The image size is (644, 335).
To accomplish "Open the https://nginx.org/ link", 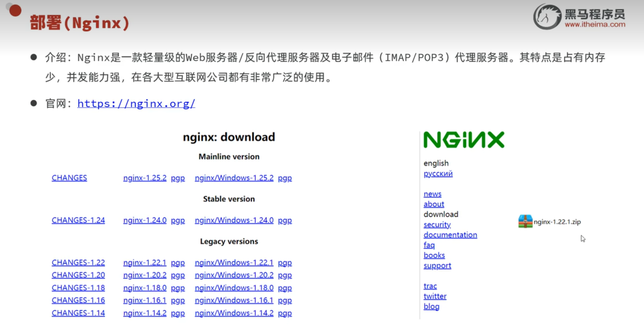I will point(136,103).
